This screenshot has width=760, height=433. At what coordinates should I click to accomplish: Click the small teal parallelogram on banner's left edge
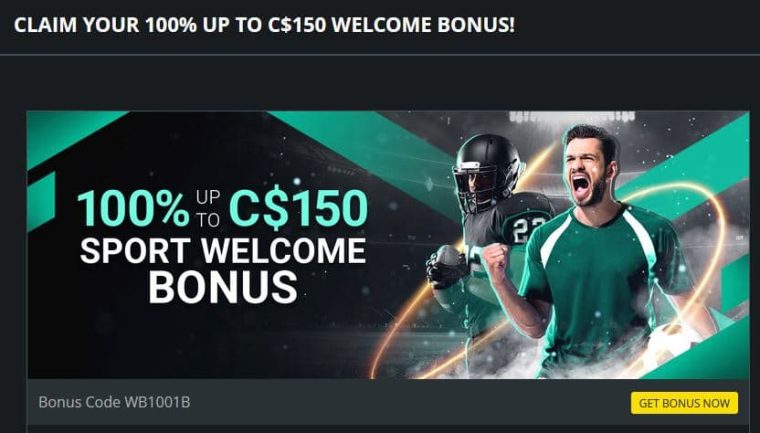pyautogui.click(x=41, y=201)
